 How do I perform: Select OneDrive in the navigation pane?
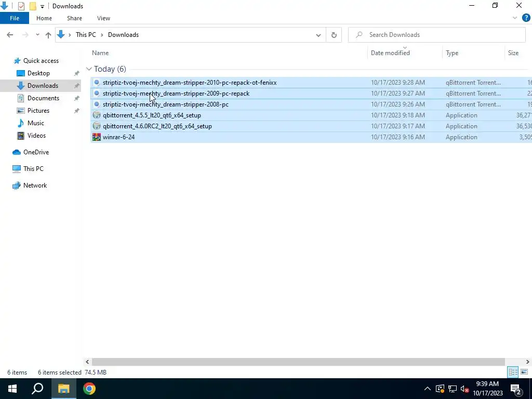36,152
